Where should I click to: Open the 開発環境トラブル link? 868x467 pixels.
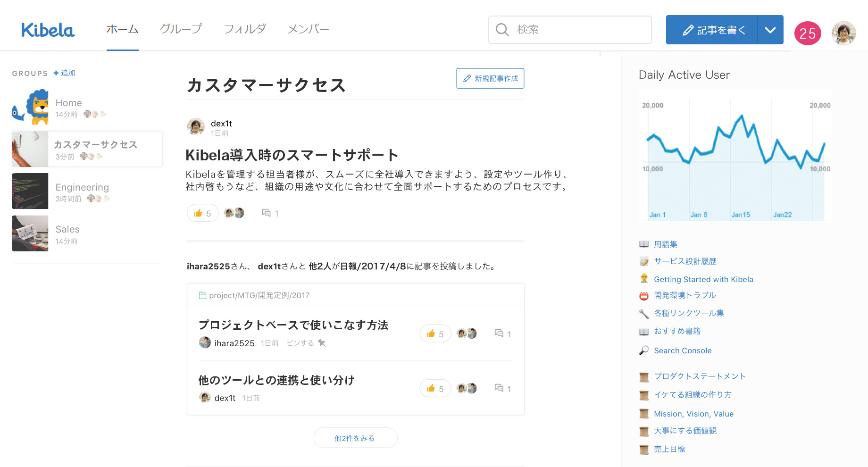tap(685, 295)
